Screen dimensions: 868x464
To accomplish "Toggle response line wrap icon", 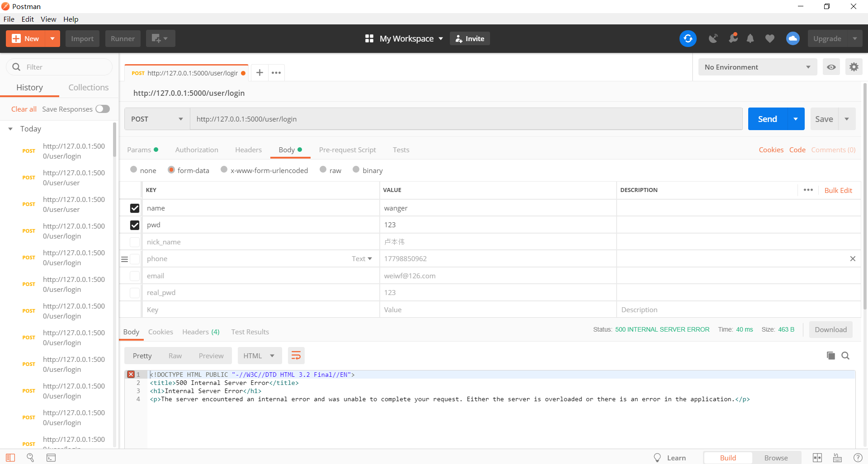I will click(x=296, y=356).
